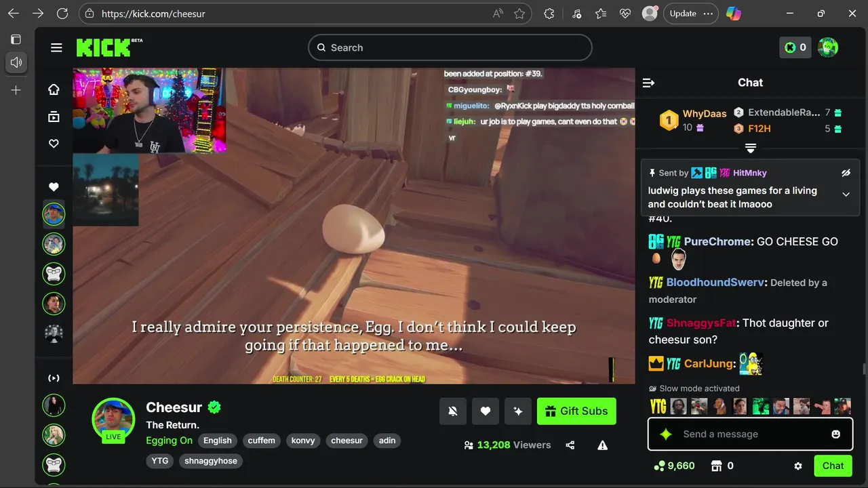The image size is (868, 488).
Task: Select the adin tag
Action: (387, 441)
